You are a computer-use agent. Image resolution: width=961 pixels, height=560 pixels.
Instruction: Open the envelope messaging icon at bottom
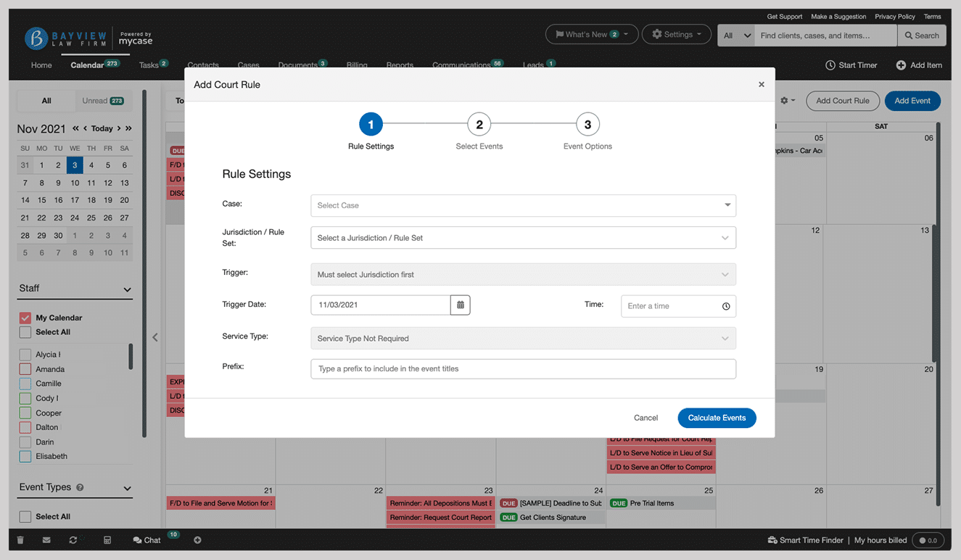click(x=45, y=540)
